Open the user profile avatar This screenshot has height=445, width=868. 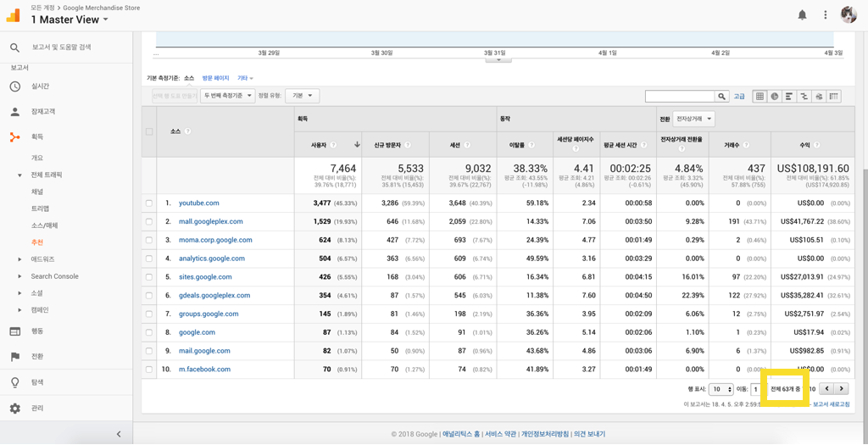(x=849, y=14)
